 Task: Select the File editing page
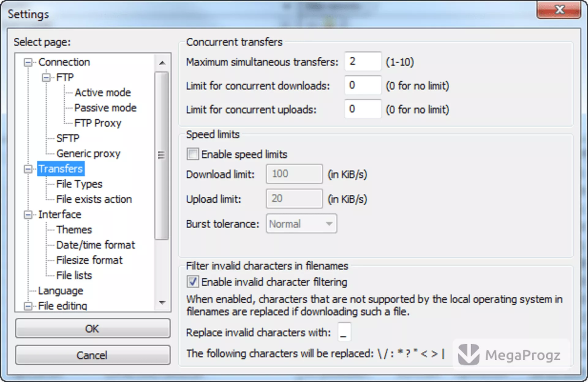pyautogui.click(x=62, y=306)
